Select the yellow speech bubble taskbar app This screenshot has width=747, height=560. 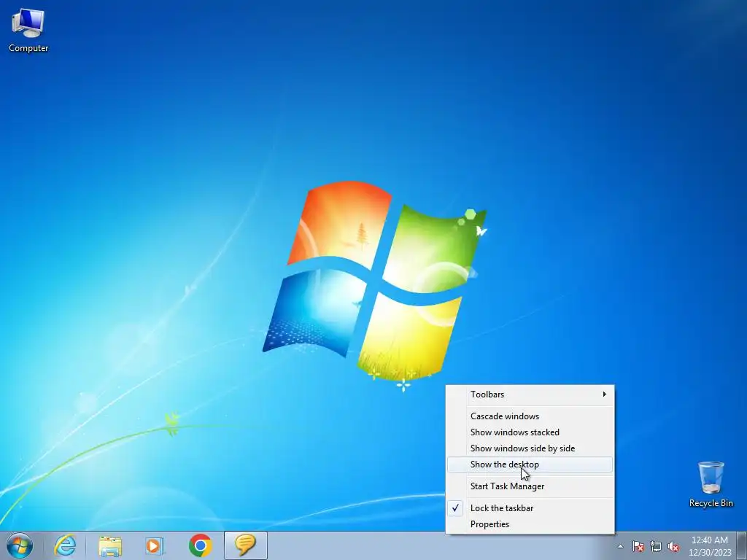[245, 545]
